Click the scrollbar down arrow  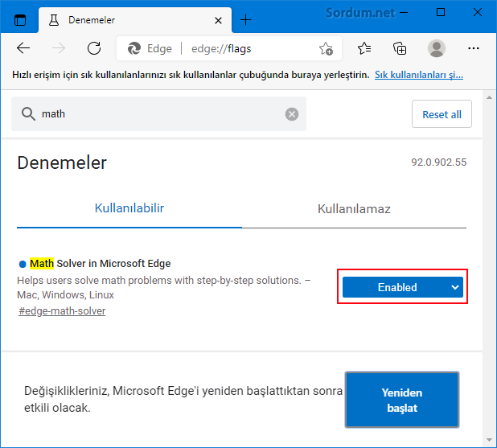(x=490, y=440)
